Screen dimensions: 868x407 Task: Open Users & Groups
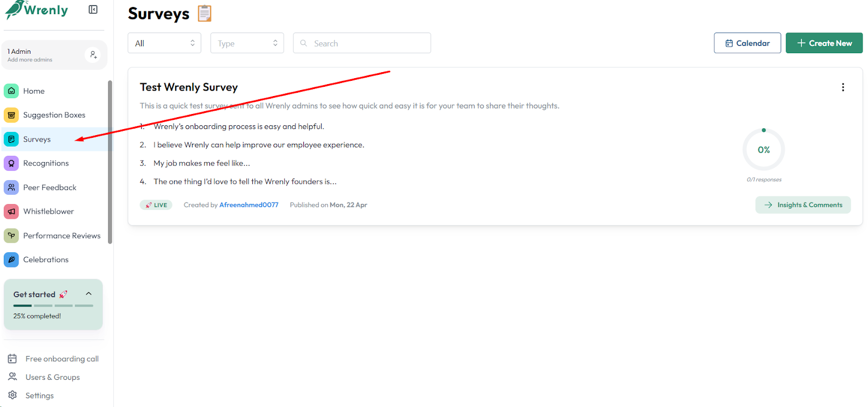(x=53, y=377)
